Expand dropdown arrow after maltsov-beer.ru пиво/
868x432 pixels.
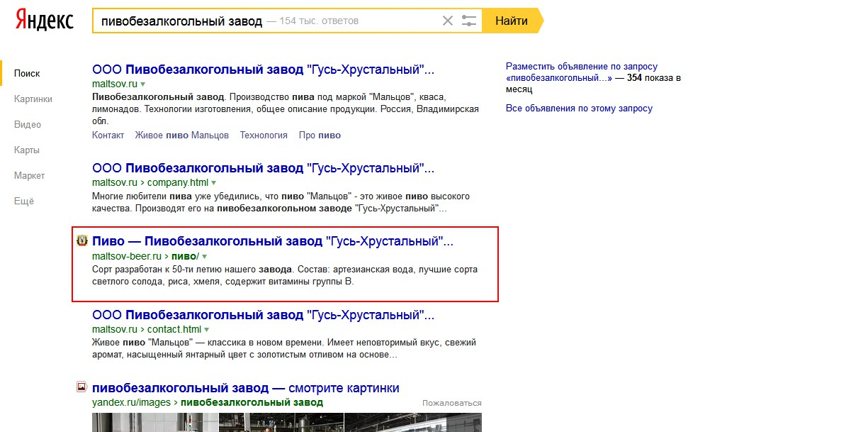point(205,256)
